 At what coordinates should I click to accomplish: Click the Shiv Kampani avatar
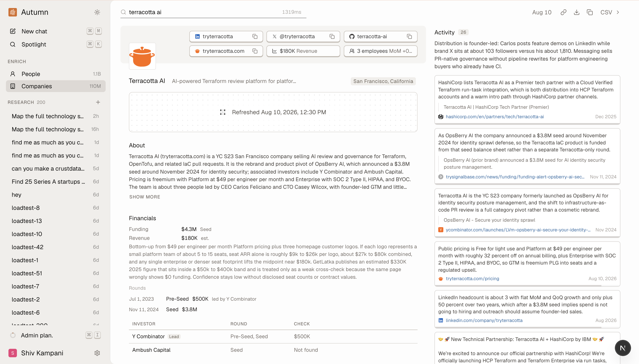pos(12,353)
